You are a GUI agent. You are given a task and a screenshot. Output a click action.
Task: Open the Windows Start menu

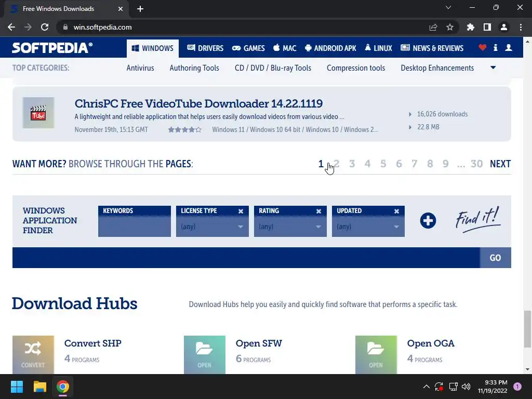tap(17, 387)
